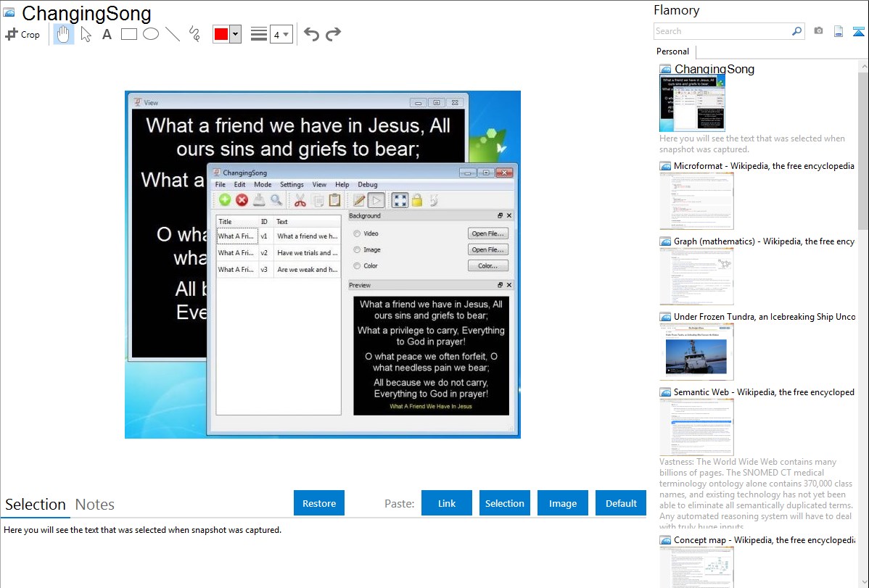Image resolution: width=869 pixels, height=588 pixels.
Task: Choose the arrow pointer select tool
Action: tap(86, 34)
